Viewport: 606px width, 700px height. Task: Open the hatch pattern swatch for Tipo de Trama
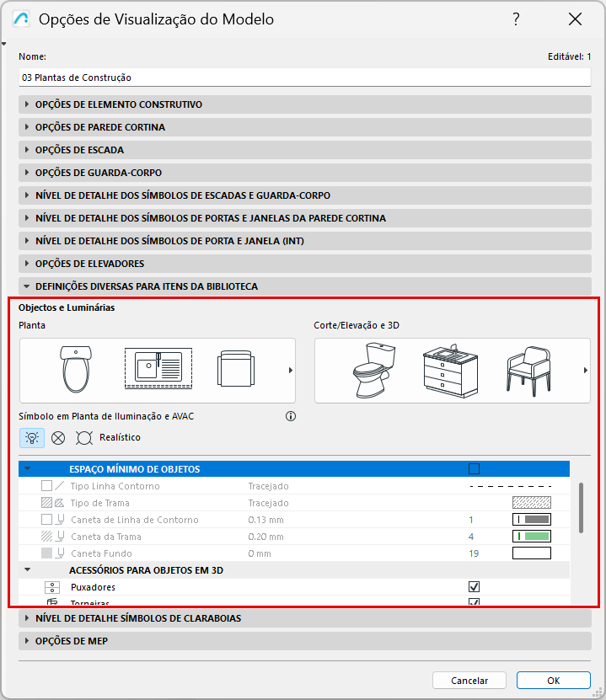coord(532,503)
